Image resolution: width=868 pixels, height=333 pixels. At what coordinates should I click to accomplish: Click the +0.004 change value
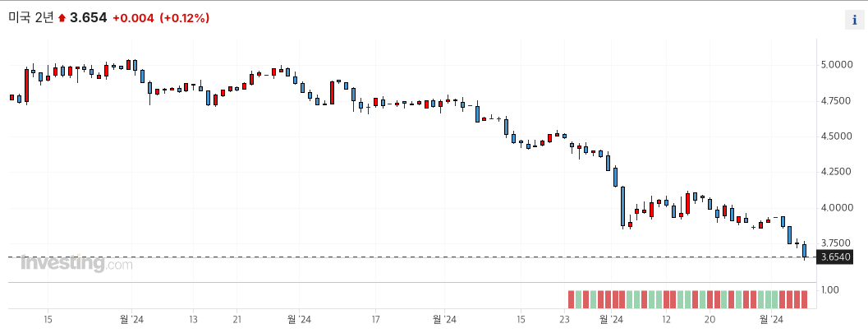pos(134,18)
